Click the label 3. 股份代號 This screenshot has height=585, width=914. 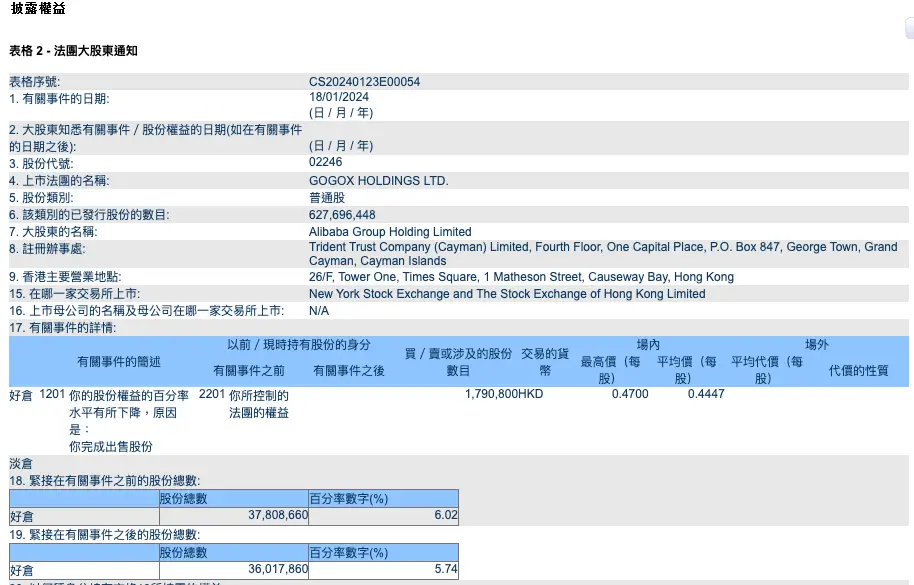point(41,164)
